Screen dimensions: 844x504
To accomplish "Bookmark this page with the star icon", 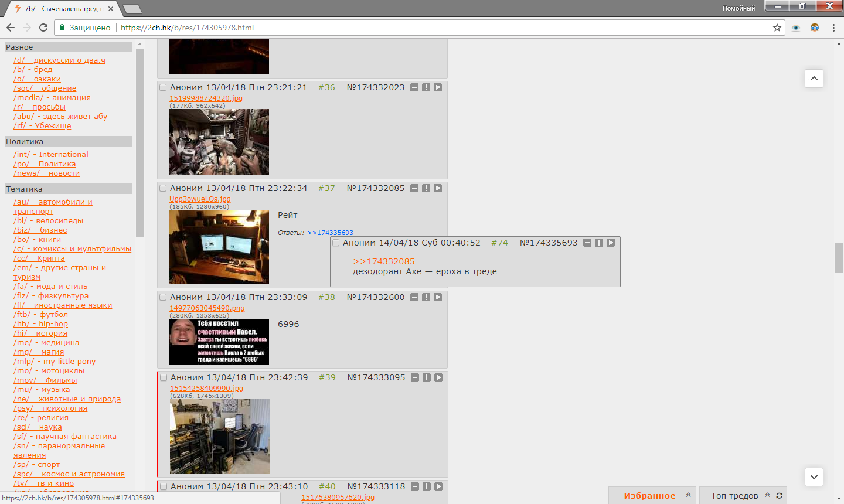I will (x=777, y=28).
